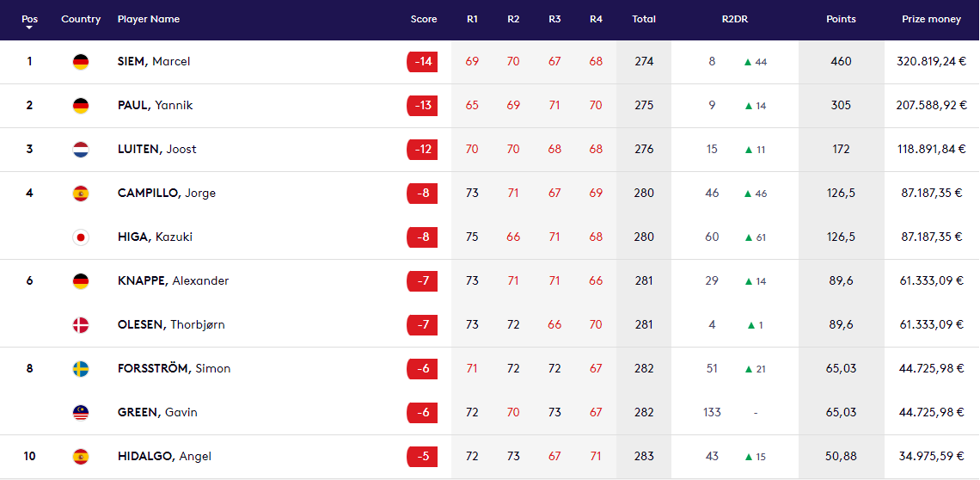Click Denmark flag next to Thorbjørn Olesen
980x480 pixels.
pos(81,325)
